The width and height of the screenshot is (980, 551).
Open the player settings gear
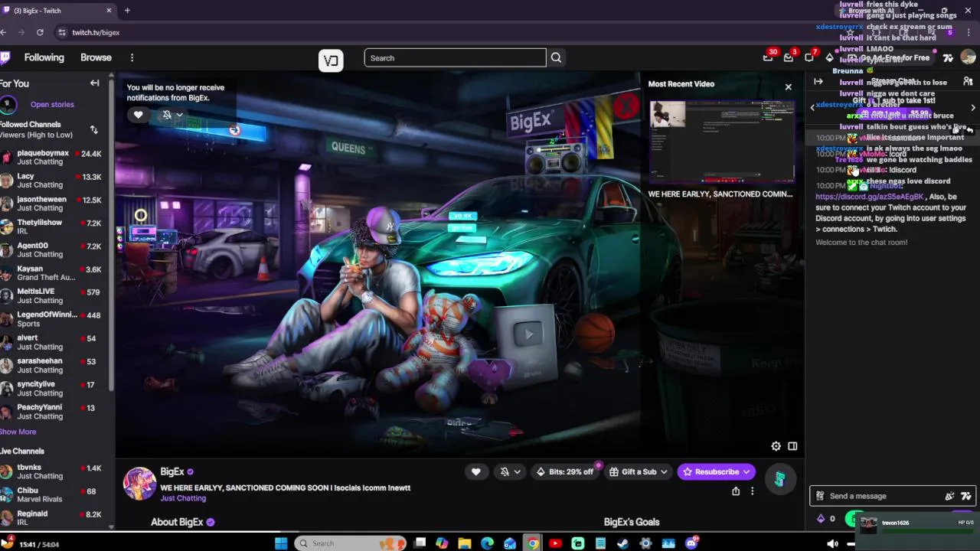776,446
